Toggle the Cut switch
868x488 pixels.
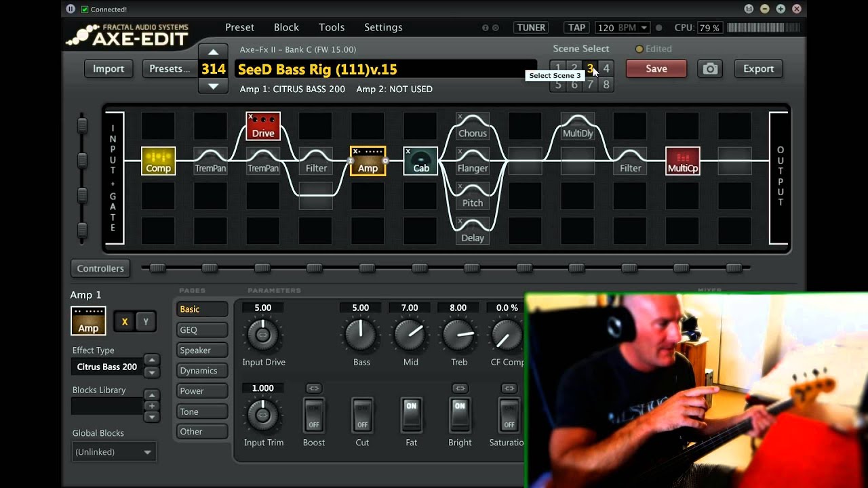click(362, 415)
